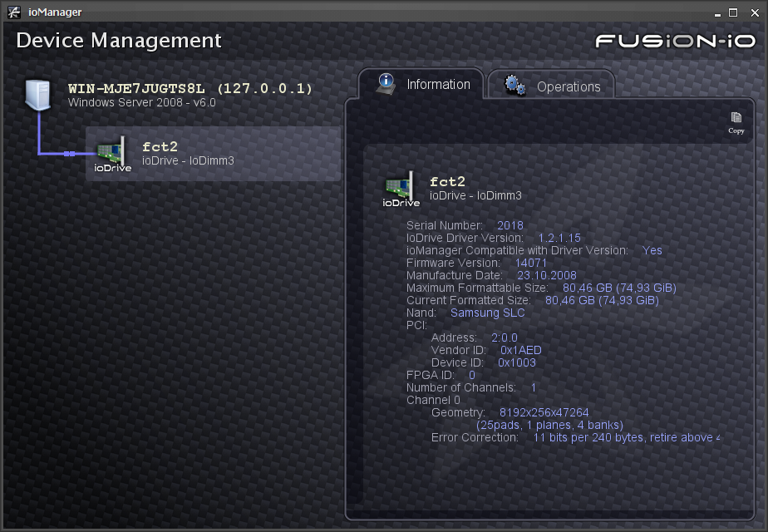Click the Information tab's info bubble icon
768x532 pixels.
(384, 84)
